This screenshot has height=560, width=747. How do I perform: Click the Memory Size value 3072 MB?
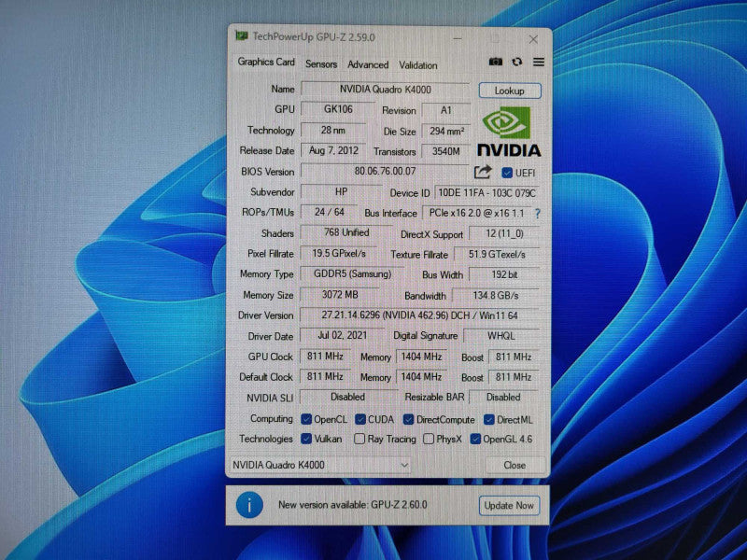[x=340, y=295]
